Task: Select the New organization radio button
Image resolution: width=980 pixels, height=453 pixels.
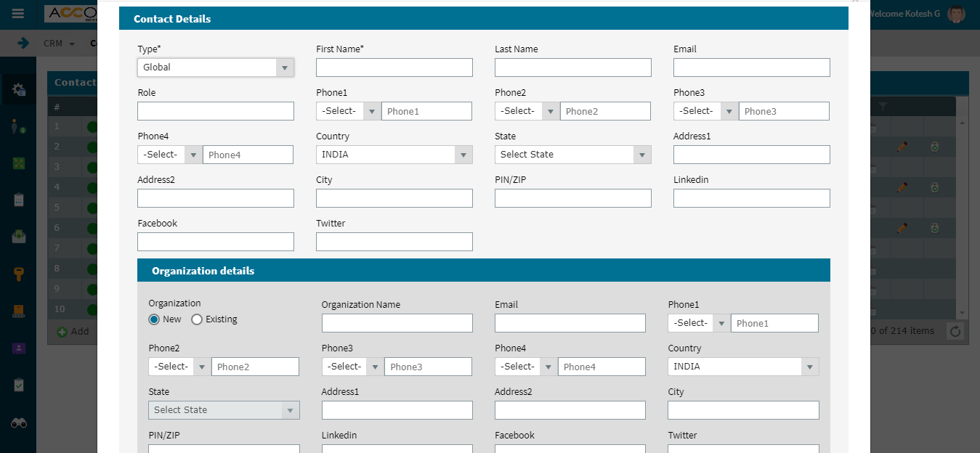Action: [154, 319]
